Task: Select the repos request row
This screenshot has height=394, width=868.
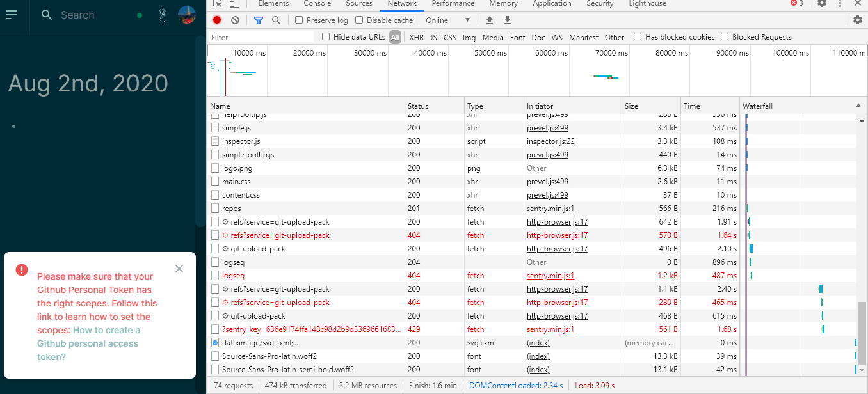Action: click(x=531, y=209)
